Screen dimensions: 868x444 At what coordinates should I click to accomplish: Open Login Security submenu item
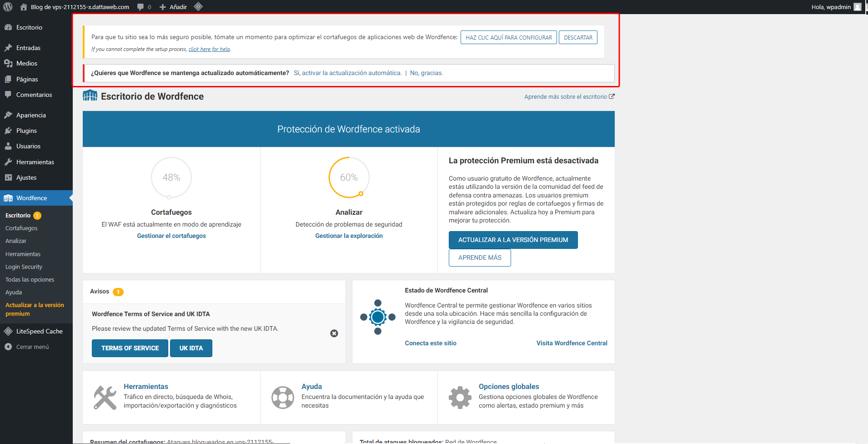[x=24, y=267]
